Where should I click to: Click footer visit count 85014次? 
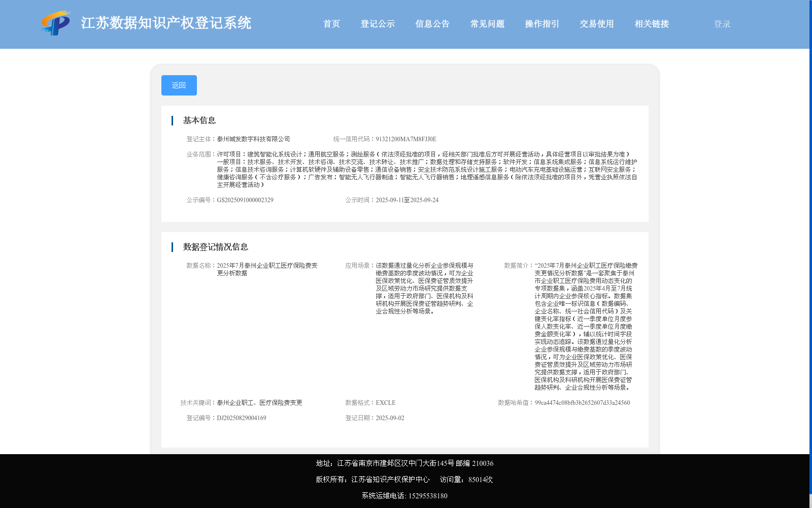coord(481,480)
